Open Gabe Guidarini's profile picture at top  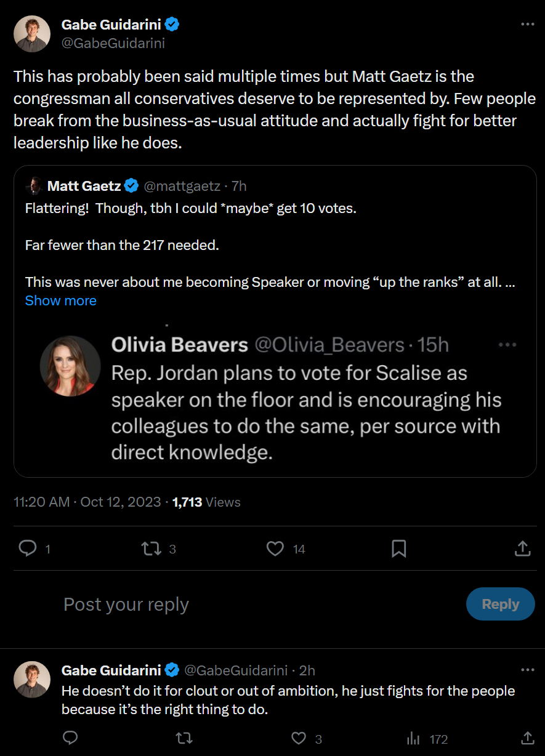coord(32,34)
